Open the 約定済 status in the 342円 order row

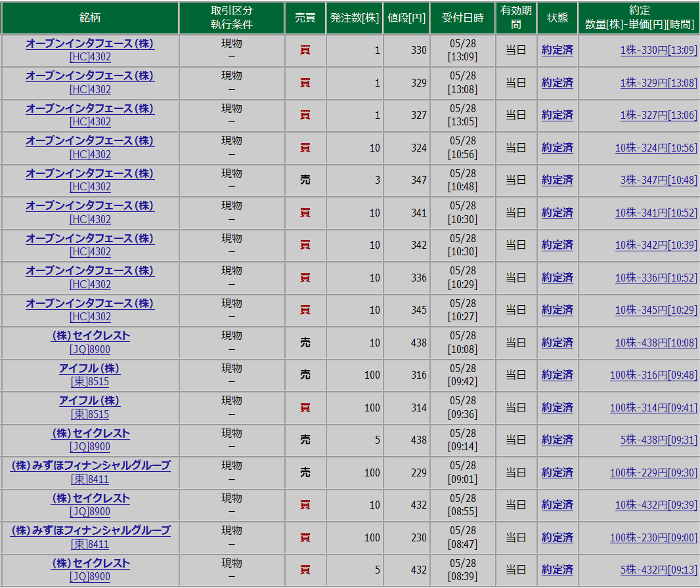(557, 245)
